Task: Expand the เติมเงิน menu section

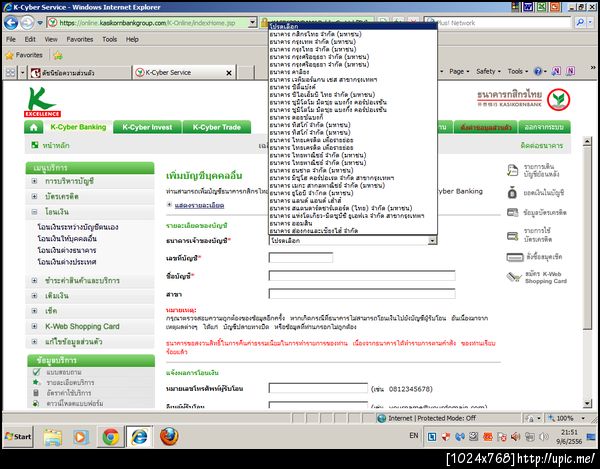Action: [34, 296]
